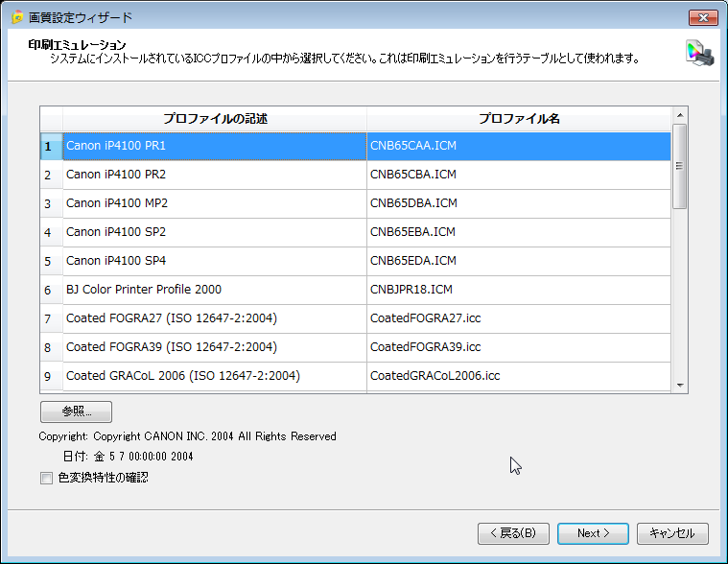This screenshot has width=728, height=564.
Task: Enable the 色変換特性の確認 checkbox
Action: [46, 478]
